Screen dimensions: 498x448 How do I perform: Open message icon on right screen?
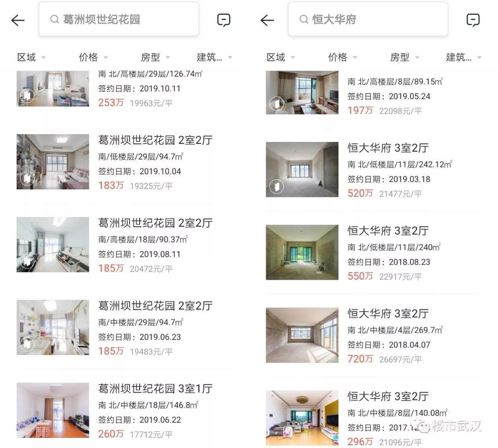click(473, 20)
